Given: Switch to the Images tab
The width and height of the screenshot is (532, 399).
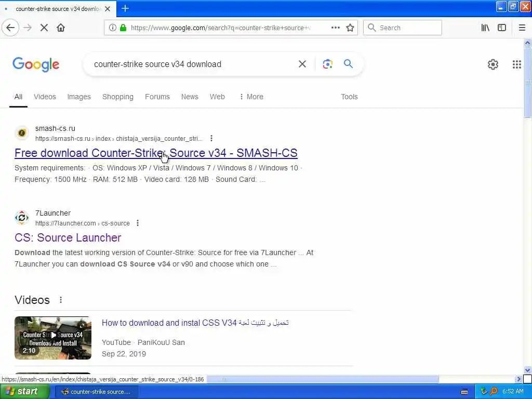Looking at the screenshot, I should (79, 97).
